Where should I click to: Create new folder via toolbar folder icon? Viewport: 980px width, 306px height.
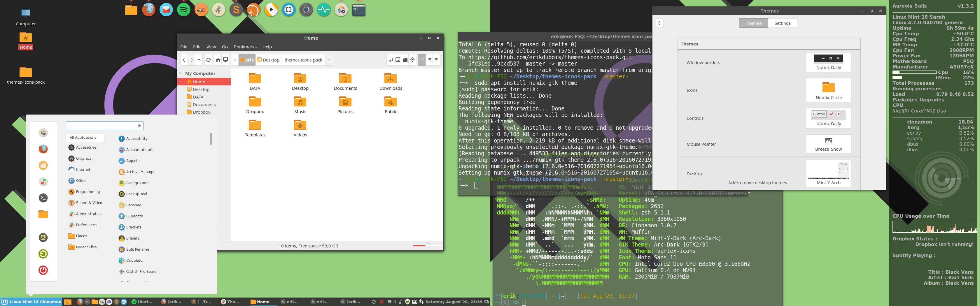pyautogui.click(x=405, y=60)
